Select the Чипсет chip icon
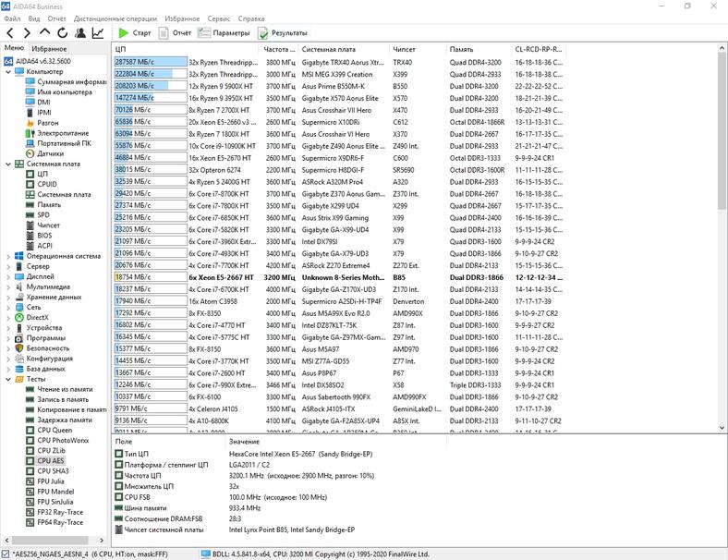The width and height of the screenshot is (728, 560). pos(30,225)
